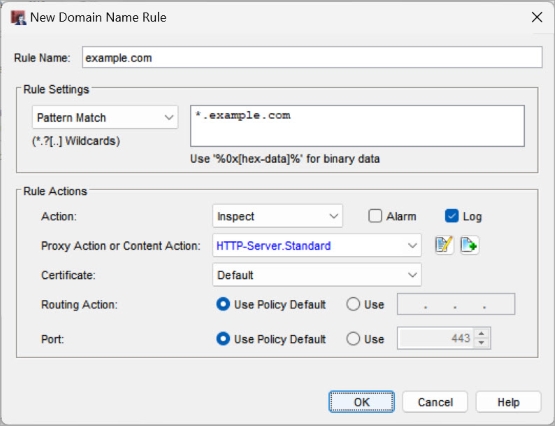Click the 'Rule Name:' label
This screenshot has height=426, width=555.
pos(42,58)
